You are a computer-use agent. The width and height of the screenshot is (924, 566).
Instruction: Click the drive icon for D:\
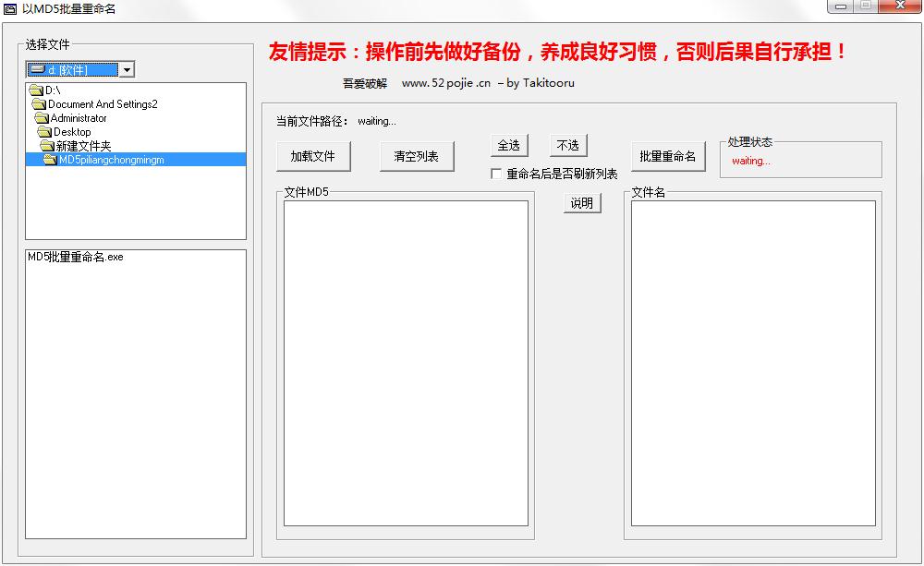[38, 90]
